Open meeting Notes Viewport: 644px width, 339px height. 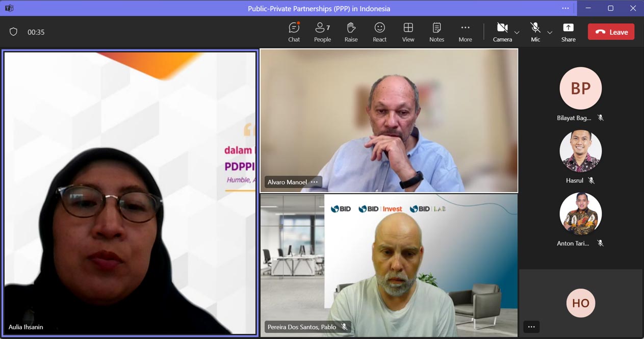click(436, 32)
